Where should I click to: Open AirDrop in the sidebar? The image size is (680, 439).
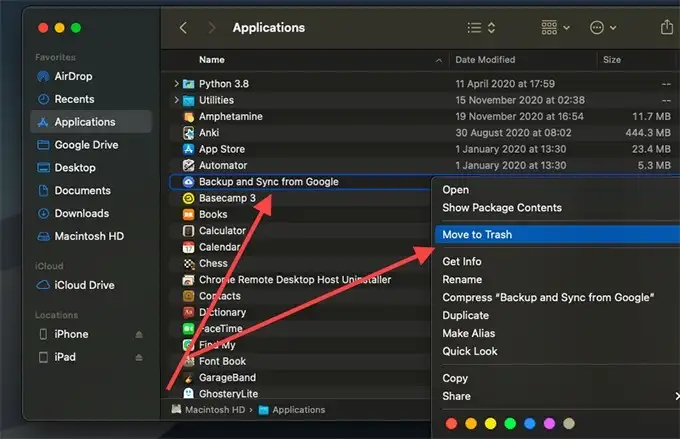(x=91, y=76)
